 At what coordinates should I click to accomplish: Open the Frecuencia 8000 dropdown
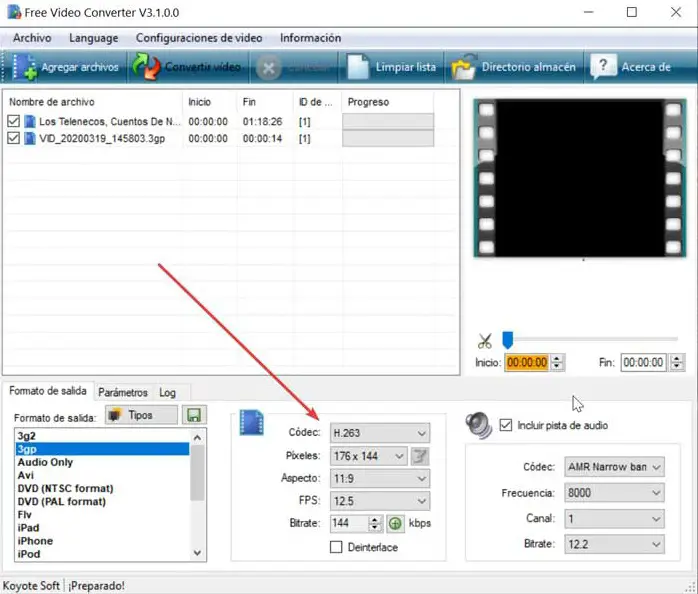tap(614, 493)
